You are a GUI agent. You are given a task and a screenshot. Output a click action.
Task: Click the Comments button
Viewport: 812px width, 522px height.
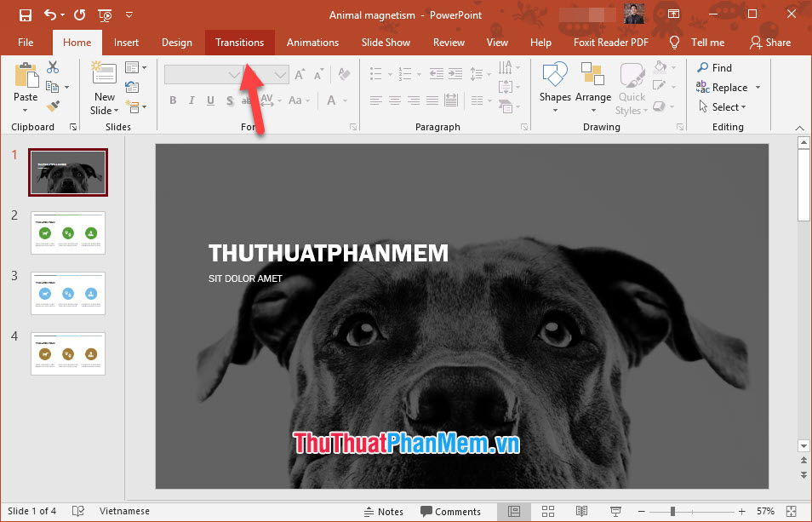[451, 511]
